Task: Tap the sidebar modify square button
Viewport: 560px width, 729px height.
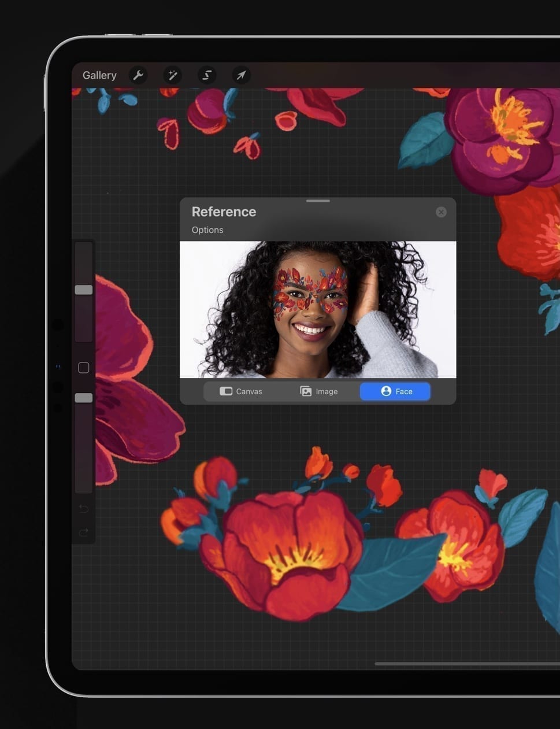Action: pyautogui.click(x=83, y=367)
